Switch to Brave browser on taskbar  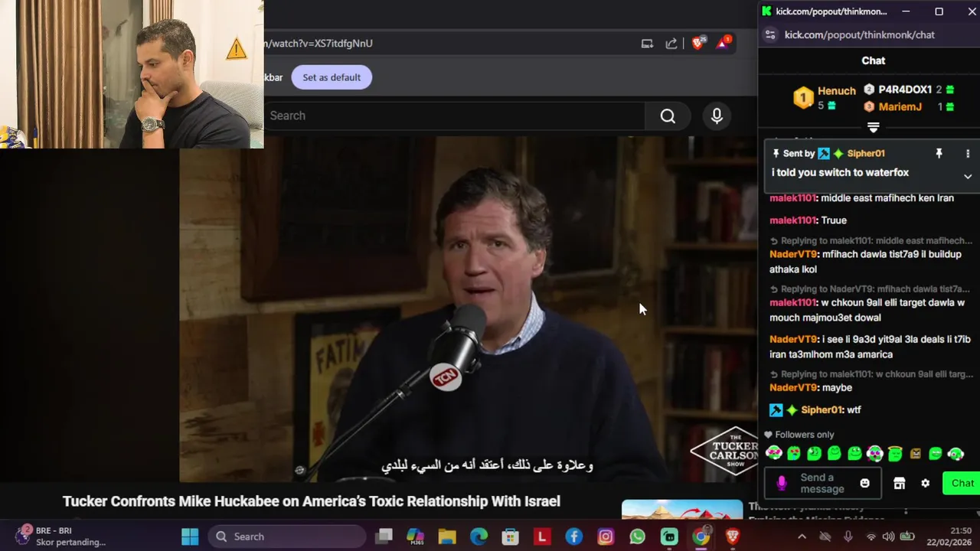point(733,536)
